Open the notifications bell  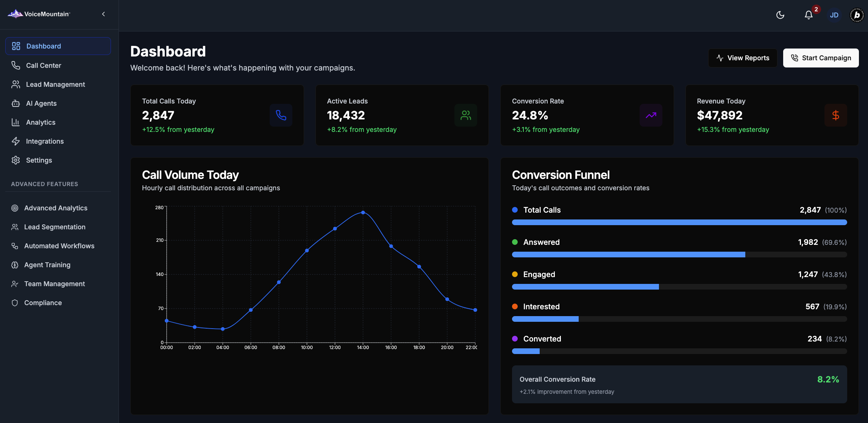[809, 15]
